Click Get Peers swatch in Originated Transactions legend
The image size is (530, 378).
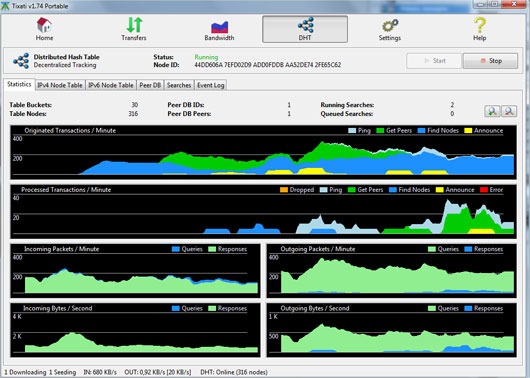coord(380,131)
